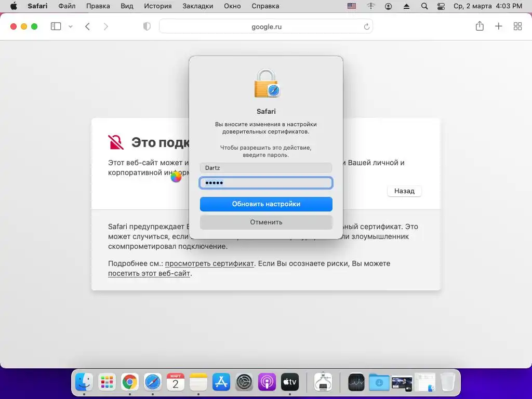Open the minimized TV window thumbnail in Dock
The image size is (532, 399).
[402, 382]
